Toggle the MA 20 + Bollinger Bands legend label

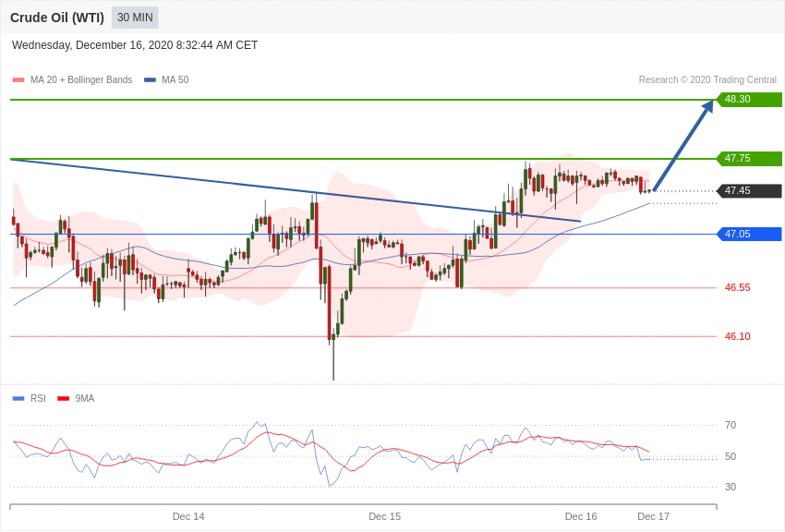pyautogui.click(x=81, y=80)
